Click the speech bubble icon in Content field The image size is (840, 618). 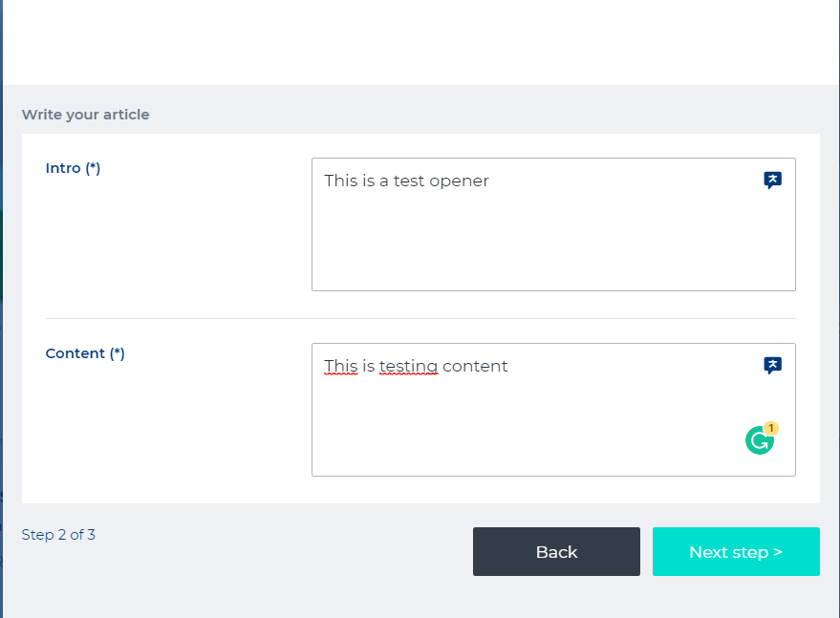point(772,365)
